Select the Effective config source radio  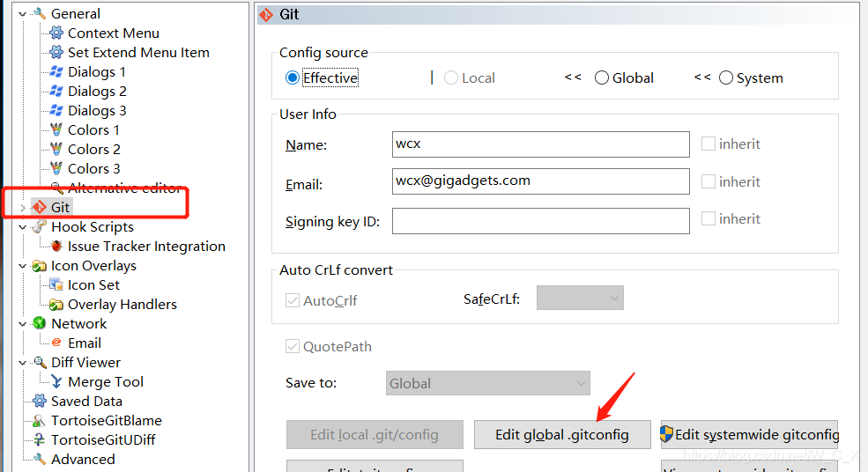tap(293, 78)
